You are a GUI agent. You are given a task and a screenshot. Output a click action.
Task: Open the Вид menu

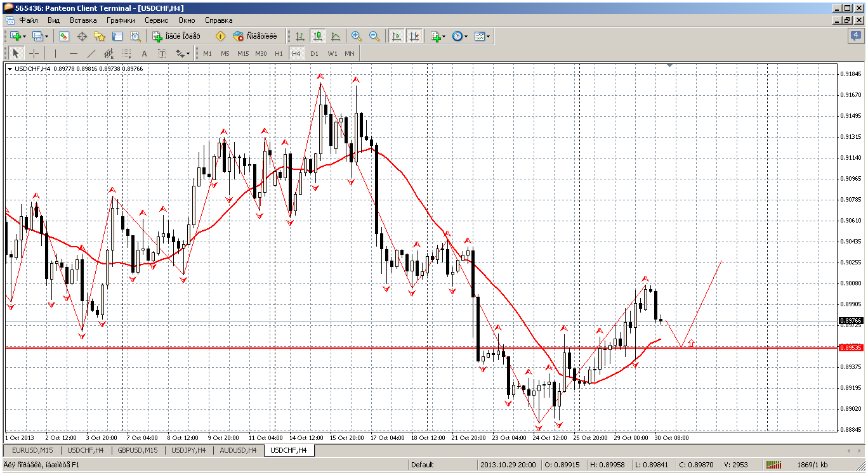point(54,20)
